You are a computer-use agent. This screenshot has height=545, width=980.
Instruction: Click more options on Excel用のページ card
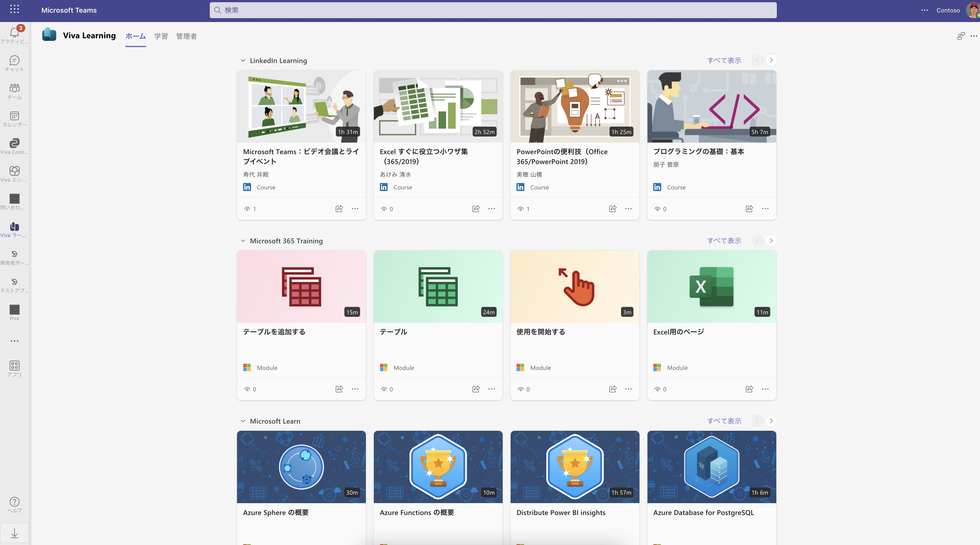(765, 389)
